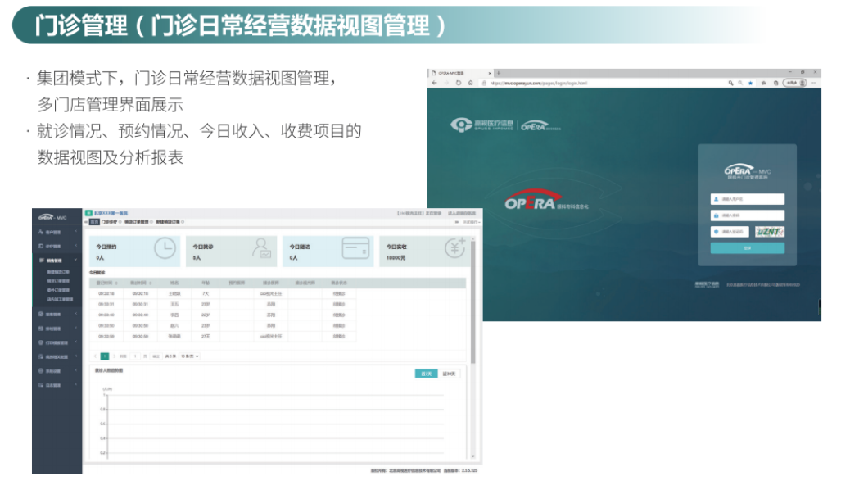Viewport: 868px width, 485px height.
Task: Close the OPERA-MVC browser tab
Action: pos(490,73)
